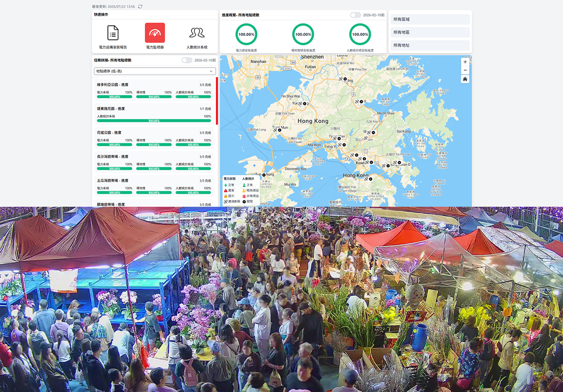Click green person 正常 legend icon
563x392 pixels.
[x=244, y=185]
